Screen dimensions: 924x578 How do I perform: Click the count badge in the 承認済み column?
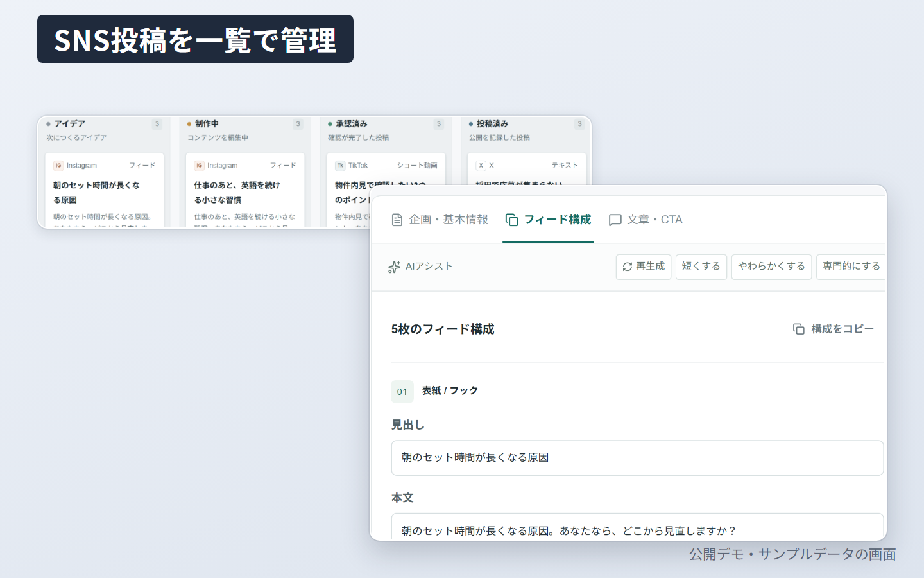[x=439, y=124]
